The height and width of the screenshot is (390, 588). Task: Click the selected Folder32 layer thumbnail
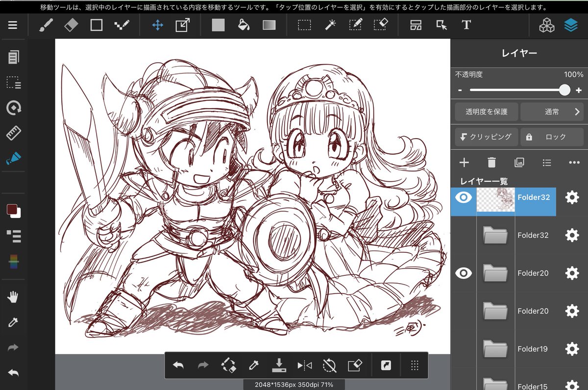495,199
